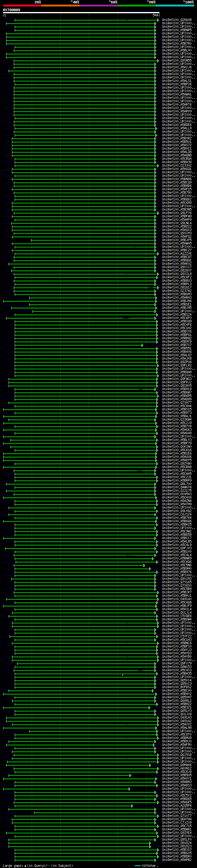Viewport: 197px width, 868px height.
Task: Click the orange ~40% identity legend segment
Action: [60, 6]
